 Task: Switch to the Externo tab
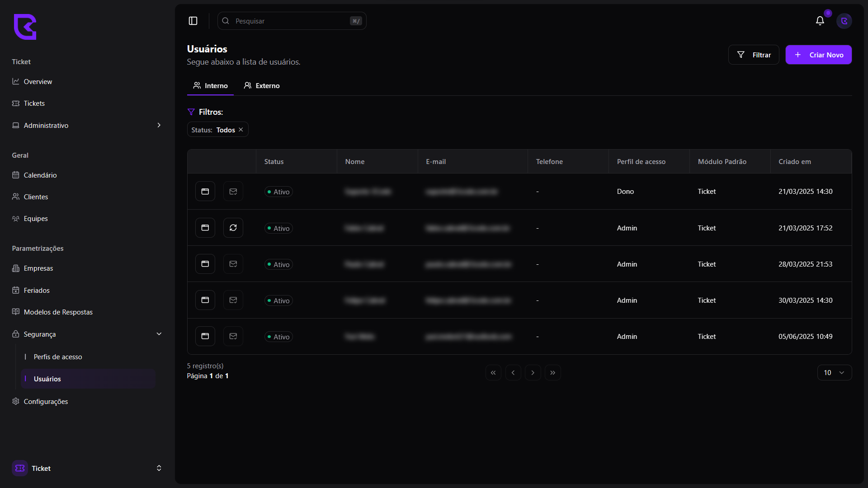[262, 86]
